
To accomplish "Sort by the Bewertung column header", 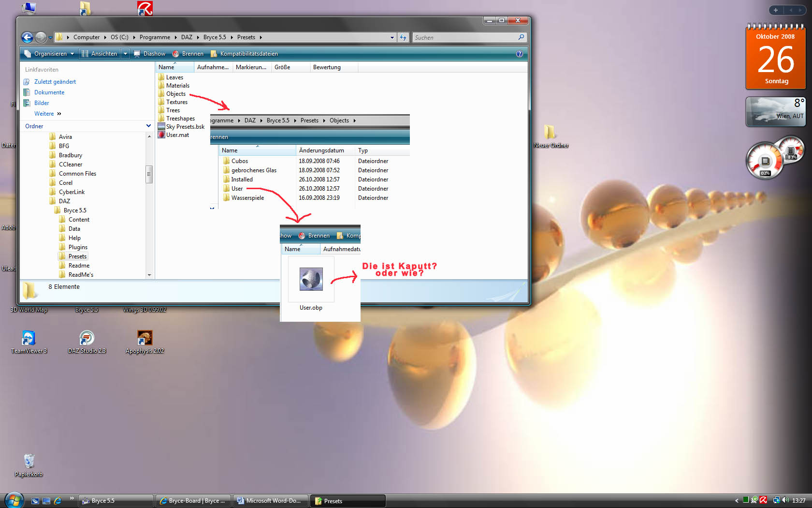I will pyautogui.click(x=334, y=67).
